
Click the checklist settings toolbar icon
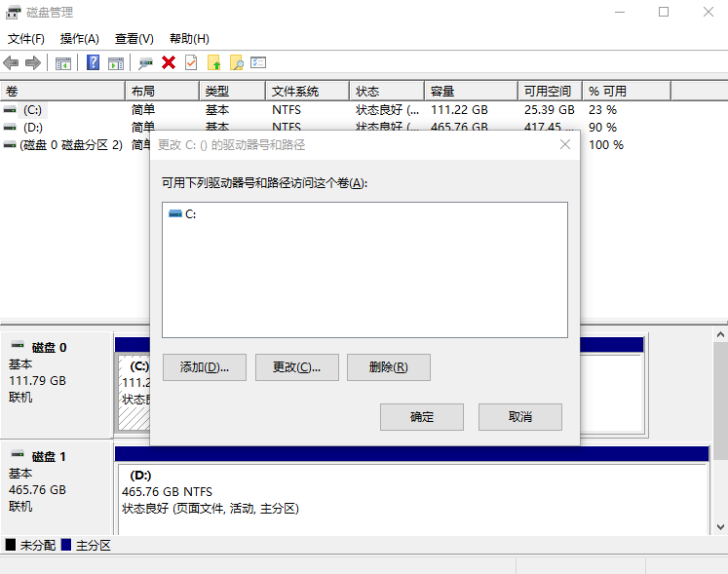(258, 63)
